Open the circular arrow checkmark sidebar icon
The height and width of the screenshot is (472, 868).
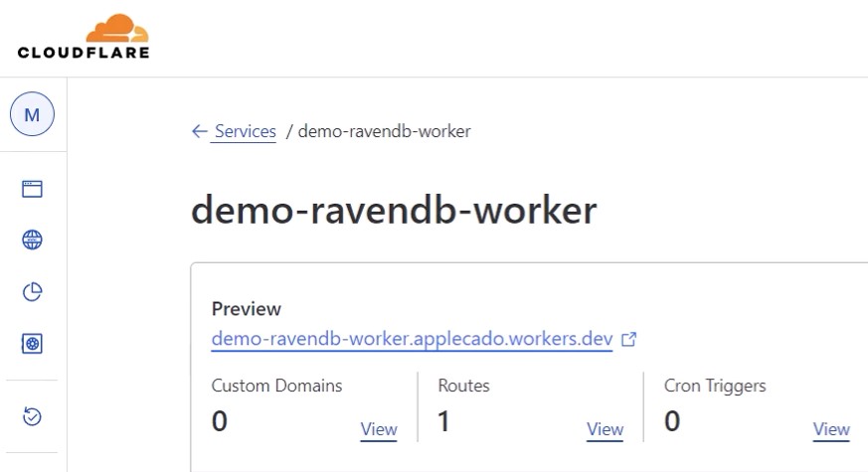coord(32,416)
